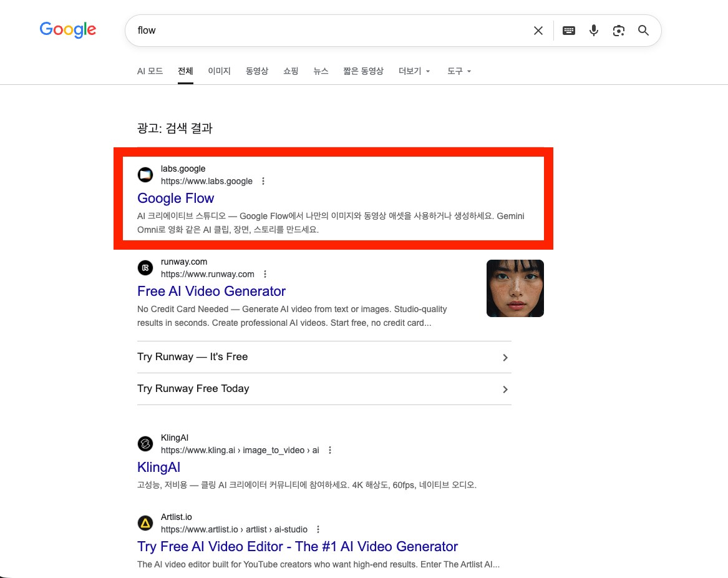Open the 이미지 tab
The width and height of the screenshot is (728, 578).
click(x=219, y=71)
